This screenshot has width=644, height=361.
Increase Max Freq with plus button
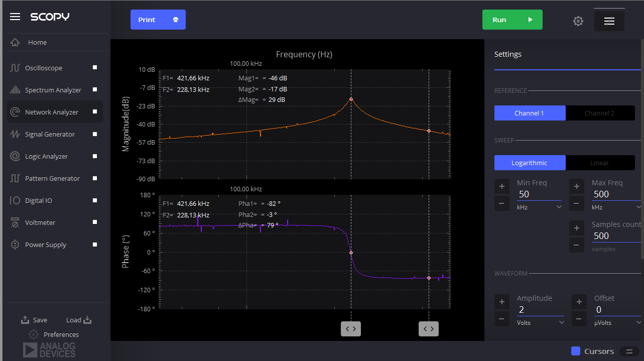tap(577, 187)
